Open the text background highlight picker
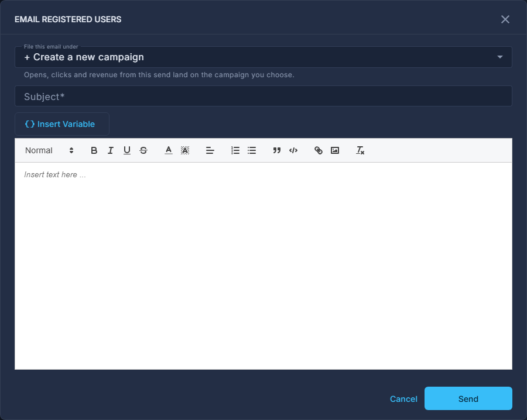Image resolution: width=527 pixels, height=420 pixels. coord(185,150)
